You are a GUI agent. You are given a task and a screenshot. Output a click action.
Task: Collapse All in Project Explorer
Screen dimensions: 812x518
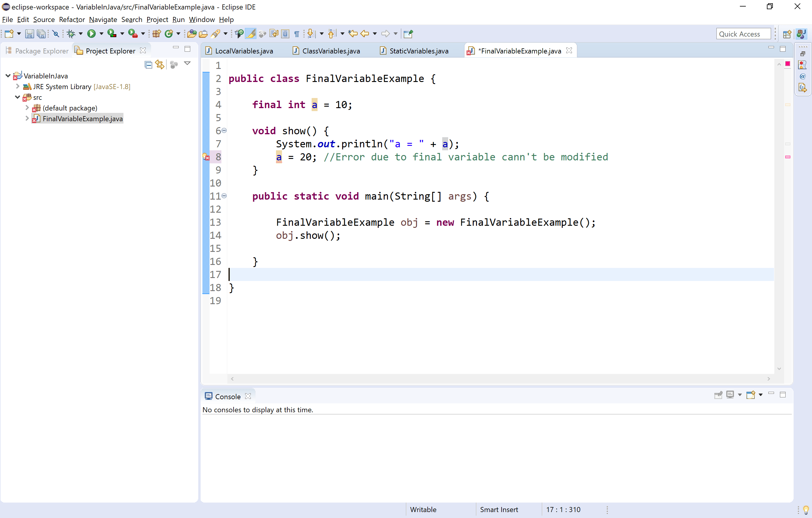(x=148, y=64)
